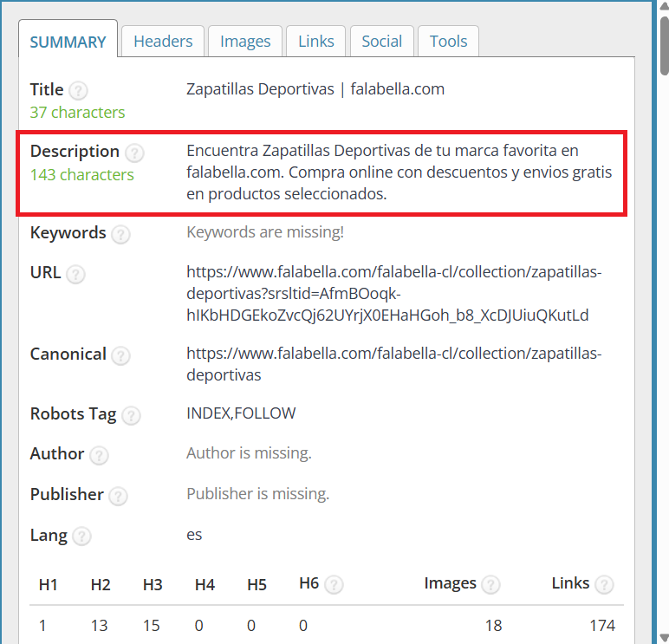The width and height of the screenshot is (669, 644).
Task: Click the Images count help icon
Action: [x=490, y=584]
